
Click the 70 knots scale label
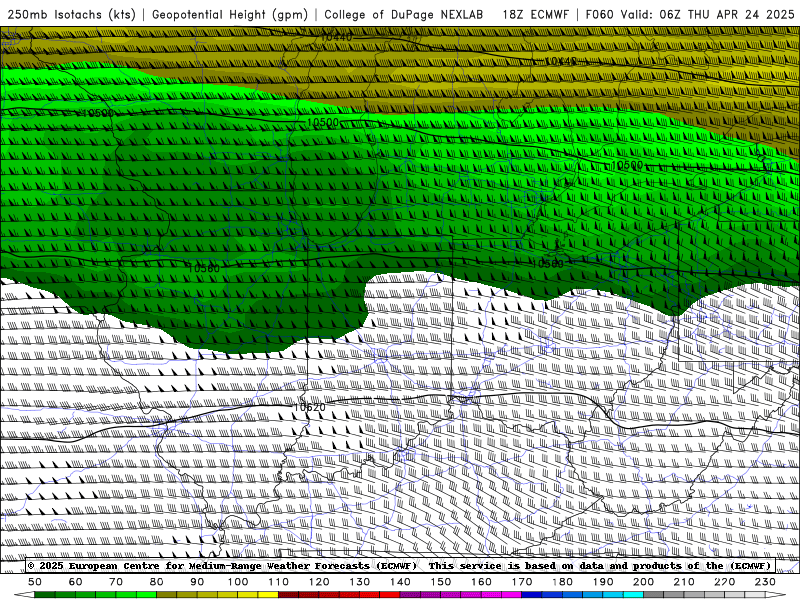(x=116, y=582)
